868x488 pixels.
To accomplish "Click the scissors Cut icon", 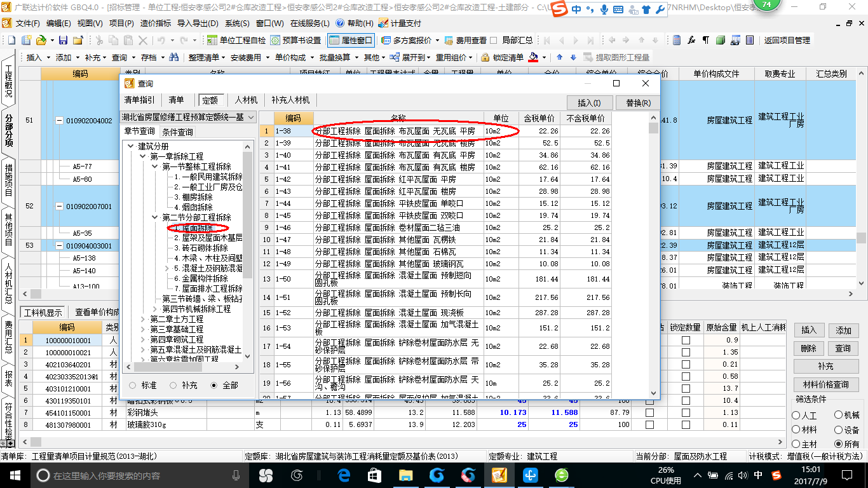I will tap(98, 40).
